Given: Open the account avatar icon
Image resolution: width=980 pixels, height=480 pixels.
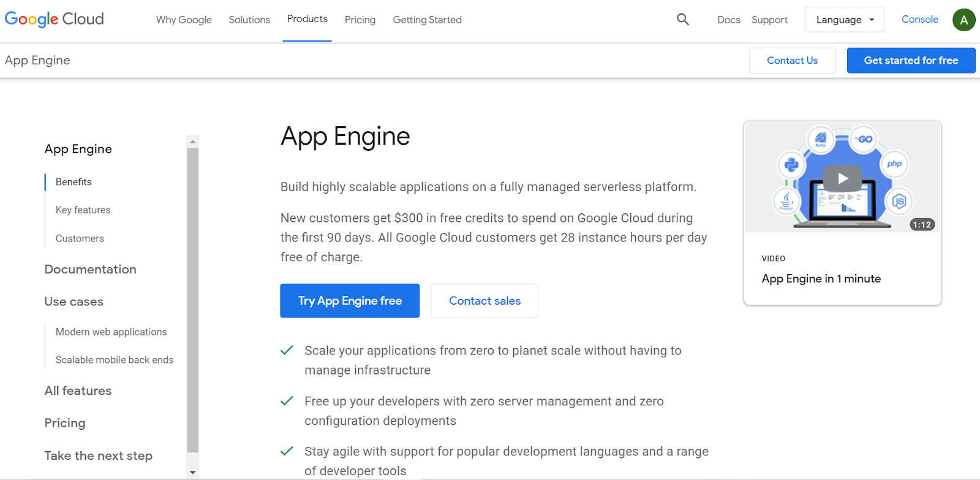Looking at the screenshot, I should click(x=963, y=20).
